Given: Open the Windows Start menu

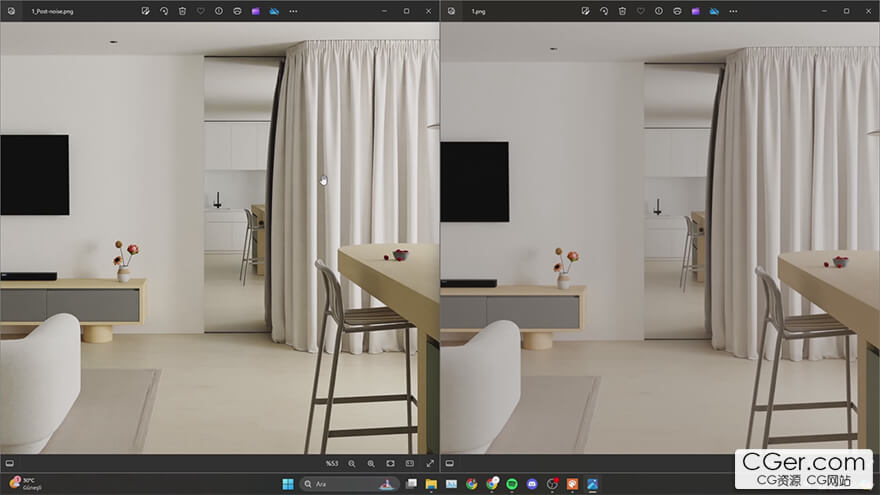Looking at the screenshot, I should pyautogui.click(x=288, y=484).
